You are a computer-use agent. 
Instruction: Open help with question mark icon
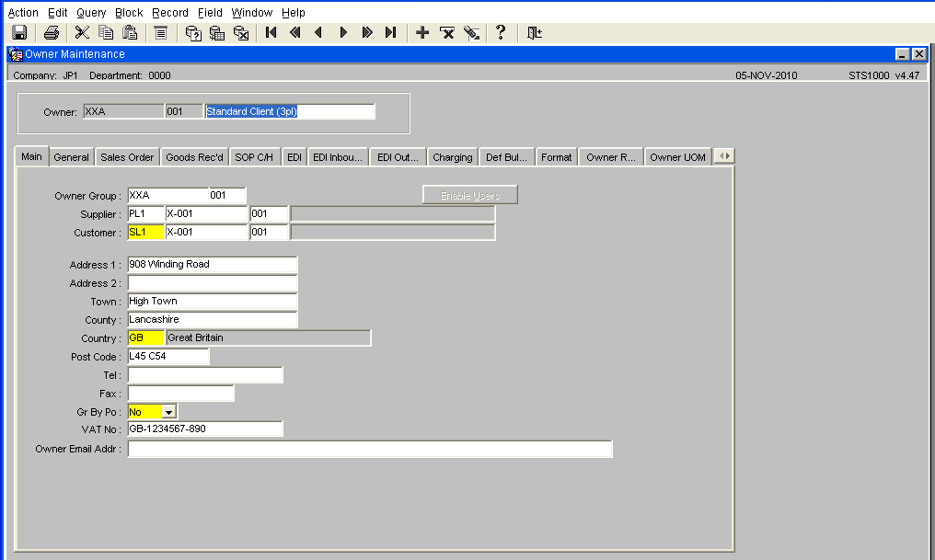point(501,33)
